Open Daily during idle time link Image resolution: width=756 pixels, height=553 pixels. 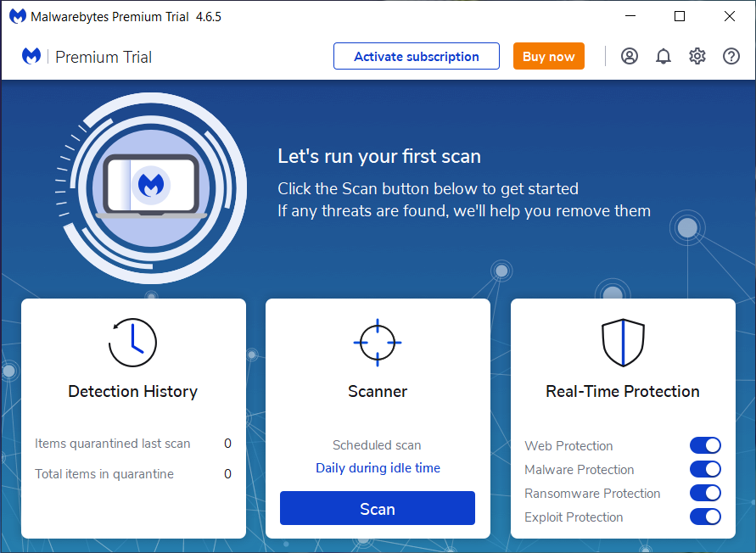pos(378,467)
